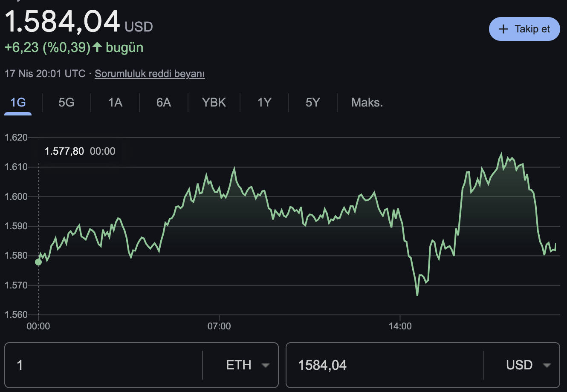Click the 1584,04 USD amount field

click(385, 365)
